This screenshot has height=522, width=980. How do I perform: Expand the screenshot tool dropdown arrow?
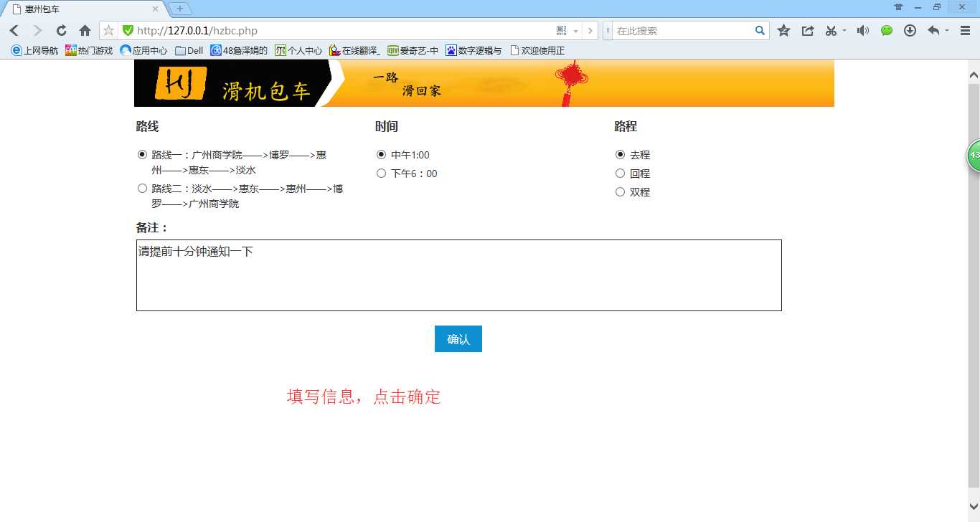[844, 31]
